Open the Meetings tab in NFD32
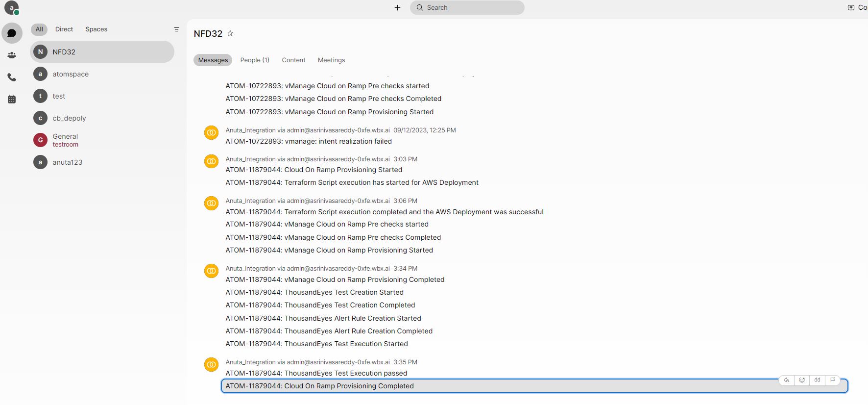The width and height of the screenshot is (868, 405). pos(331,60)
